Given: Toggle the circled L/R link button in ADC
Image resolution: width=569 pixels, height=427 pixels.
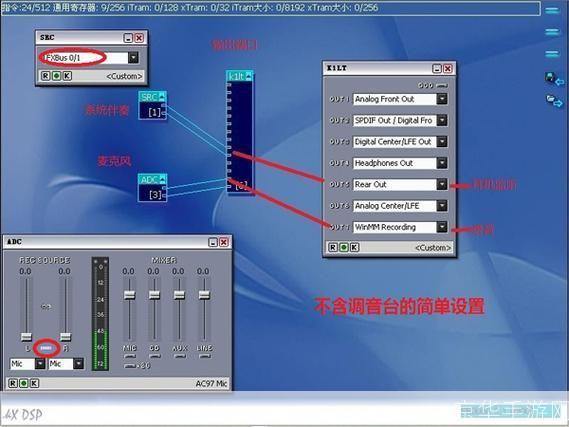Looking at the screenshot, I should coord(46,348).
